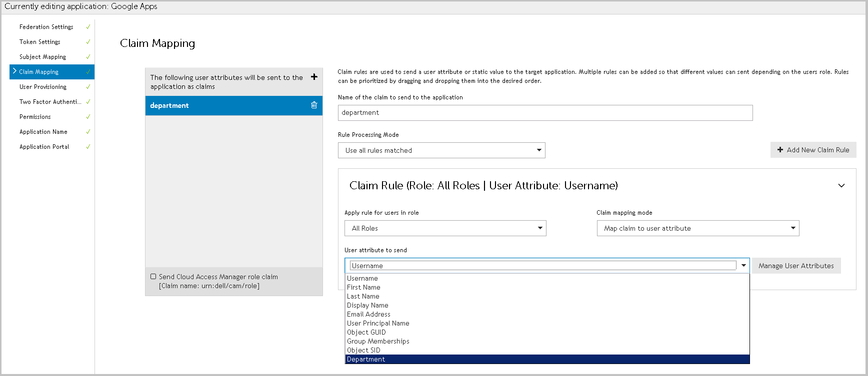
Task: Close the User attribute dropdown arrow
Action: click(x=743, y=266)
